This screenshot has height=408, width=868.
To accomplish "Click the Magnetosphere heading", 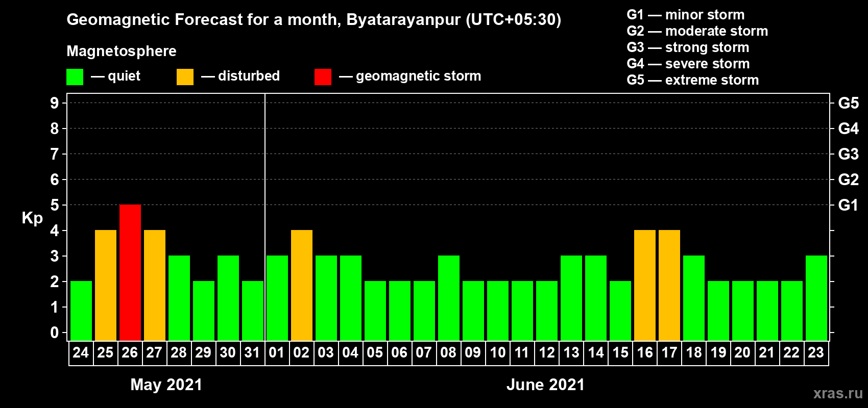I will pyautogui.click(x=122, y=51).
